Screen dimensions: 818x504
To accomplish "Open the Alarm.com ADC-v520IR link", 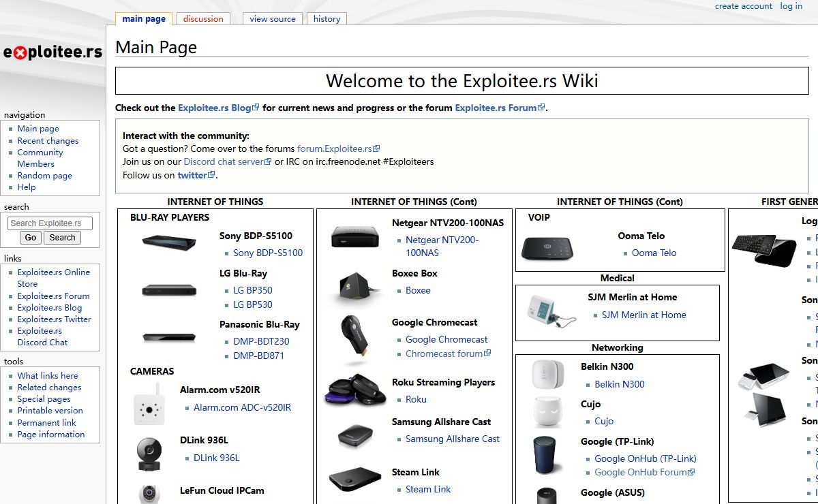I will (x=242, y=407).
